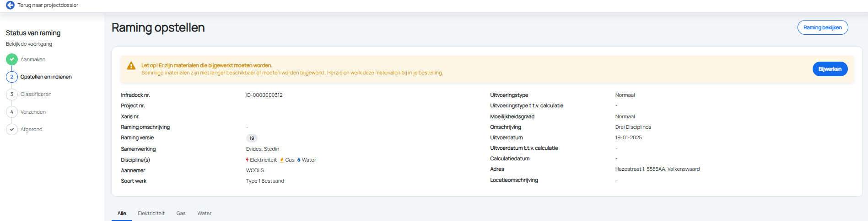Click 'Moeilijkheidsgraad' label
The width and height of the screenshot is (868, 221).
tap(512, 116)
